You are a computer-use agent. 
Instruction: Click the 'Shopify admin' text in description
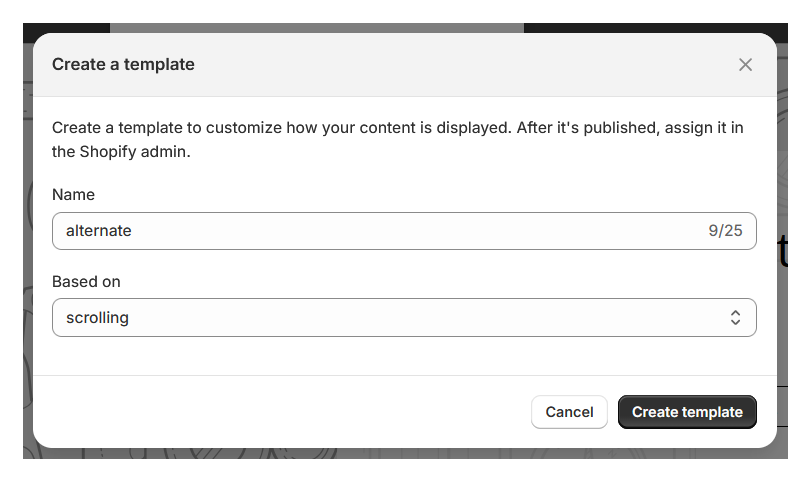134,153
